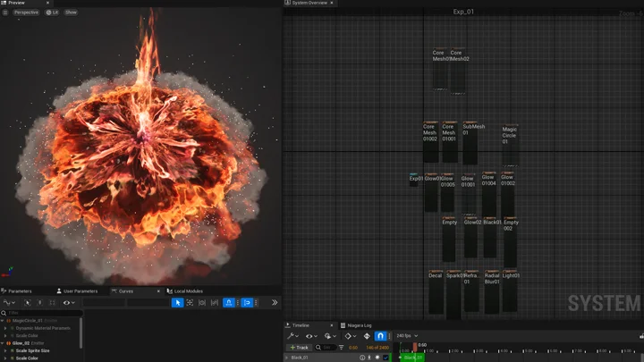Toggle curve time snapping magnet
Image resolution: width=644 pixels, height=362 pixels.
click(229, 302)
